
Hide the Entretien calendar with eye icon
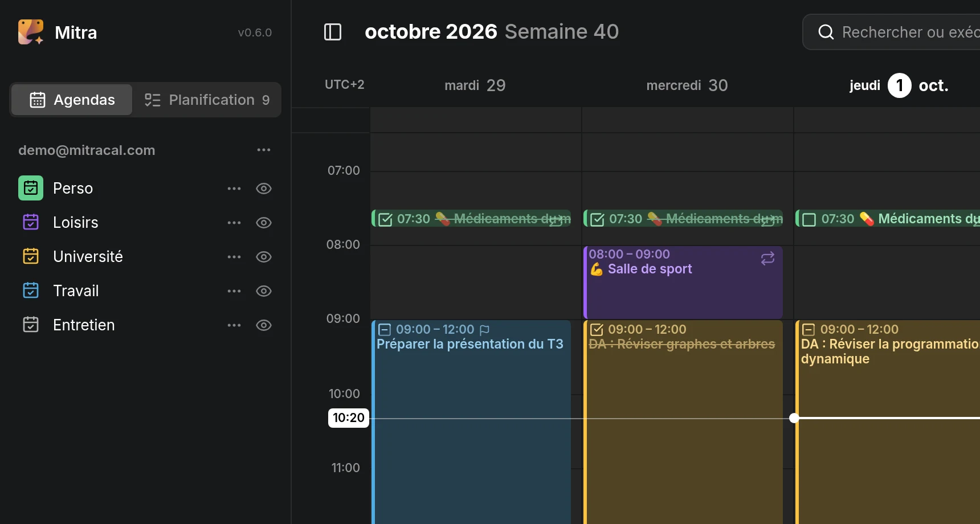tap(264, 325)
